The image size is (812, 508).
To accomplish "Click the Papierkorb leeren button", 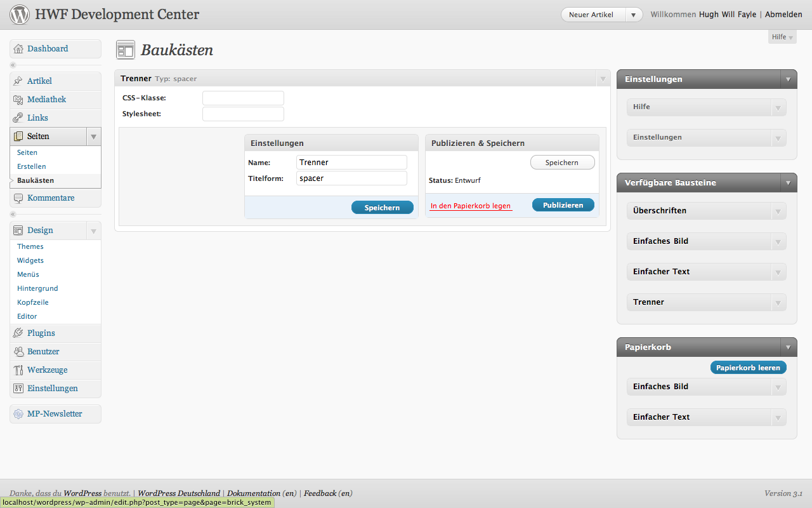I will (x=749, y=368).
